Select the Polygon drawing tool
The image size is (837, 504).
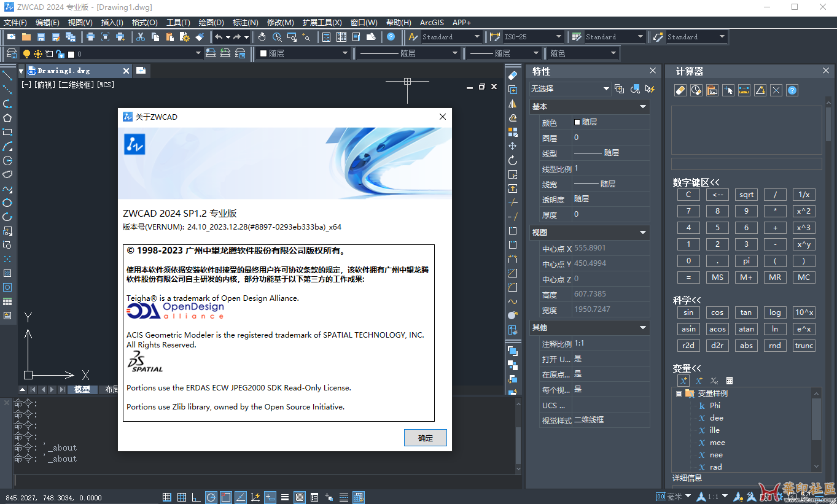(x=7, y=119)
